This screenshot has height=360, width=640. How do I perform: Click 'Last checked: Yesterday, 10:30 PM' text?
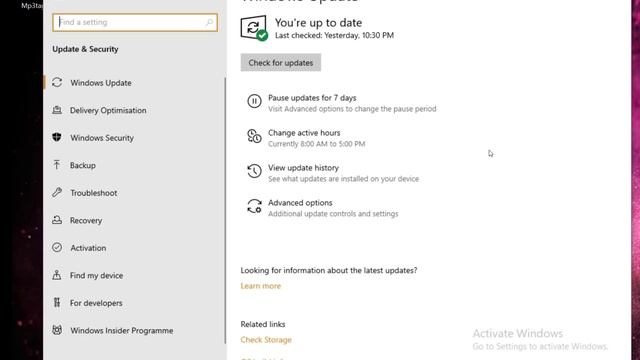pyautogui.click(x=334, y=36)
